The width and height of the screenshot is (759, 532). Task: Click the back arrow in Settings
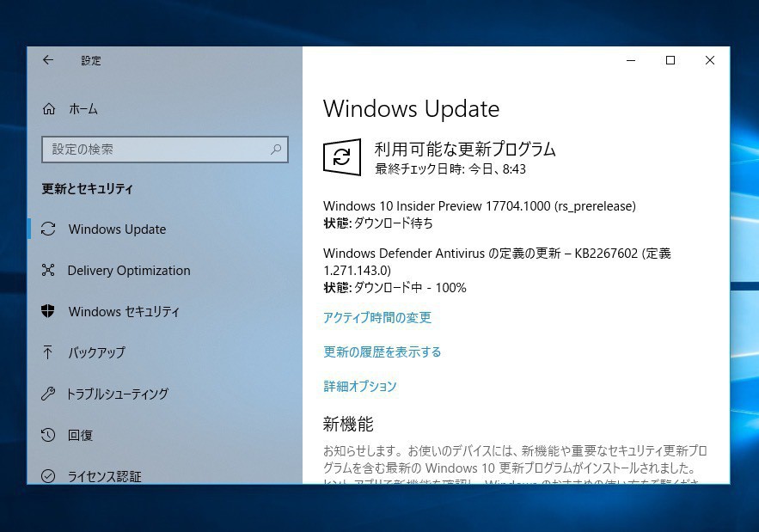pyautogui.click(x=48, y=60)
